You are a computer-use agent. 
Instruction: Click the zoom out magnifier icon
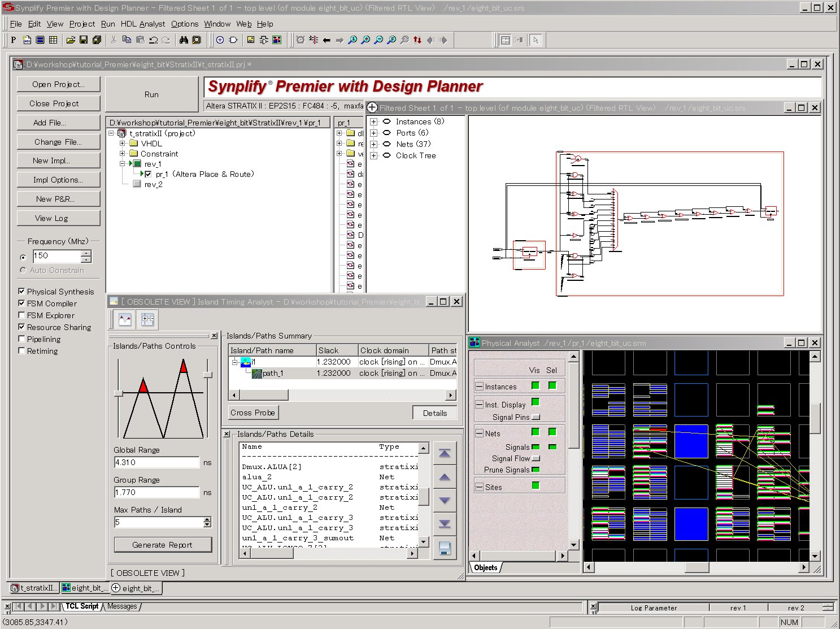click(378, 40)
